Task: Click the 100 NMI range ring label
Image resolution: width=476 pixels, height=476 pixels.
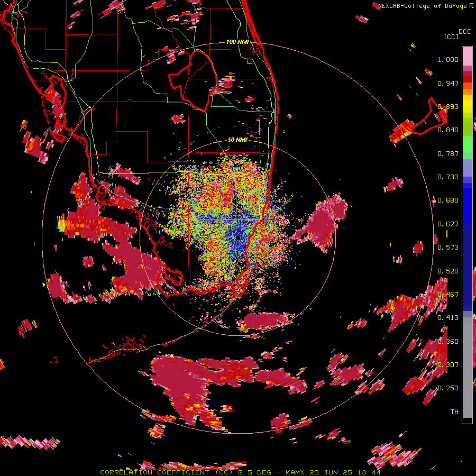Action: (x=237, y=42)
